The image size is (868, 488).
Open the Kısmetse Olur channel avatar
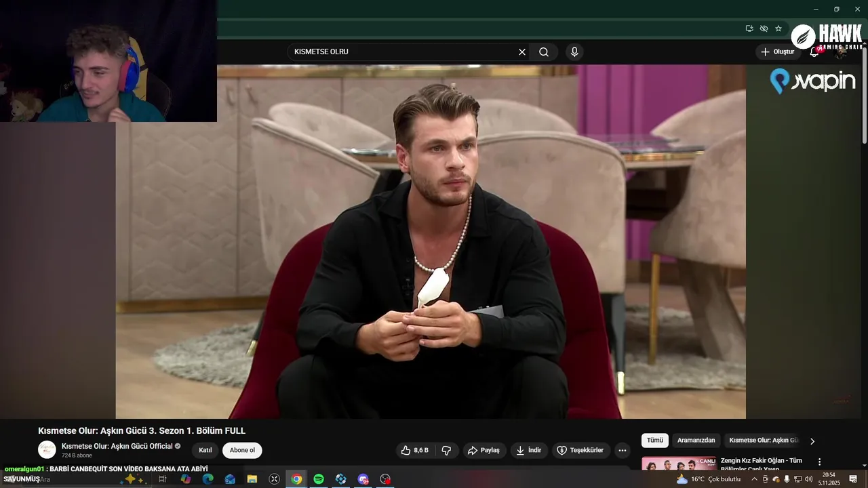pyautogui.click(x=47, y=449)
